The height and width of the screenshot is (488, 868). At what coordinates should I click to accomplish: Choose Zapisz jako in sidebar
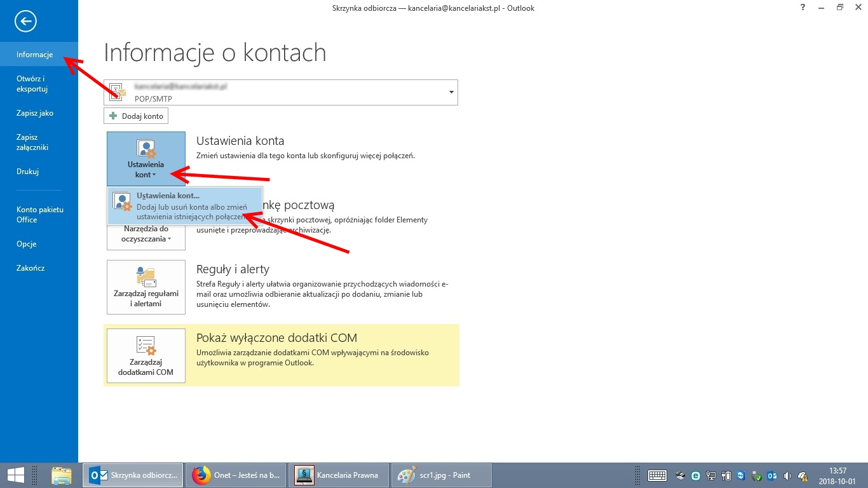point(35,113)
